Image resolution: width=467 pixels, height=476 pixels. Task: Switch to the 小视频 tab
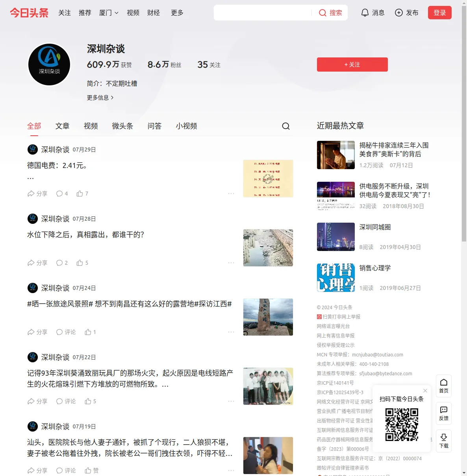(187, 126)
